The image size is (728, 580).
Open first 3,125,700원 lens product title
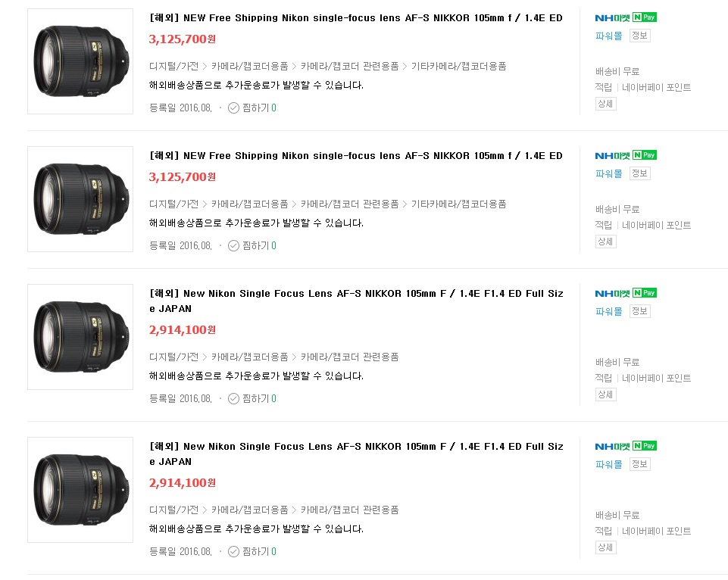click(x=356, y=17)
